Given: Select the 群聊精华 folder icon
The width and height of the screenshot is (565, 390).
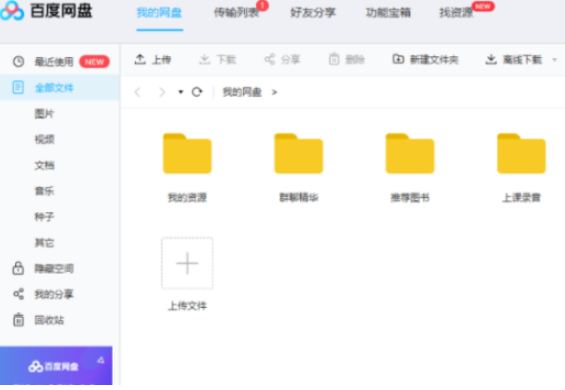Looking at the screenshot, I should (299, 154).
